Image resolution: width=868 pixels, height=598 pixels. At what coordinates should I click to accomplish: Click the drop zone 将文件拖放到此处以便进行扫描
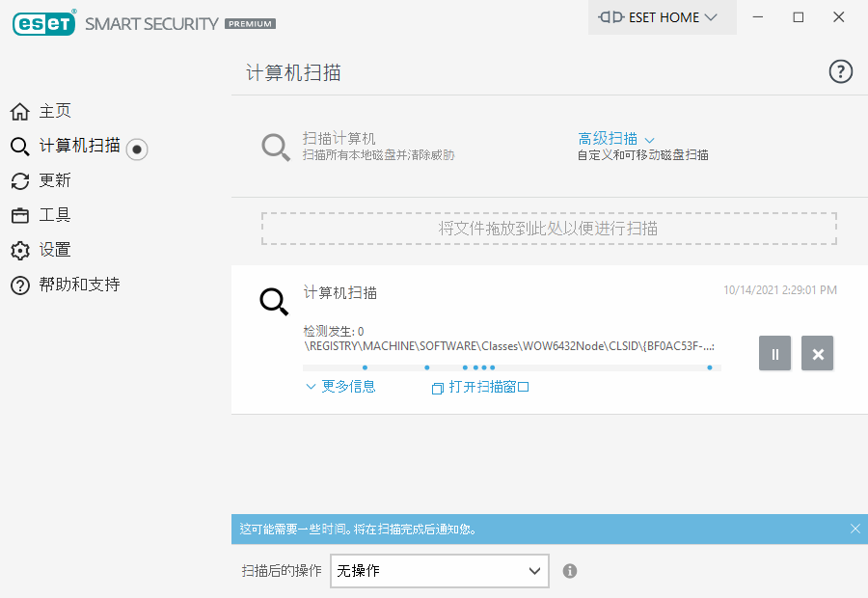[549, 229]
